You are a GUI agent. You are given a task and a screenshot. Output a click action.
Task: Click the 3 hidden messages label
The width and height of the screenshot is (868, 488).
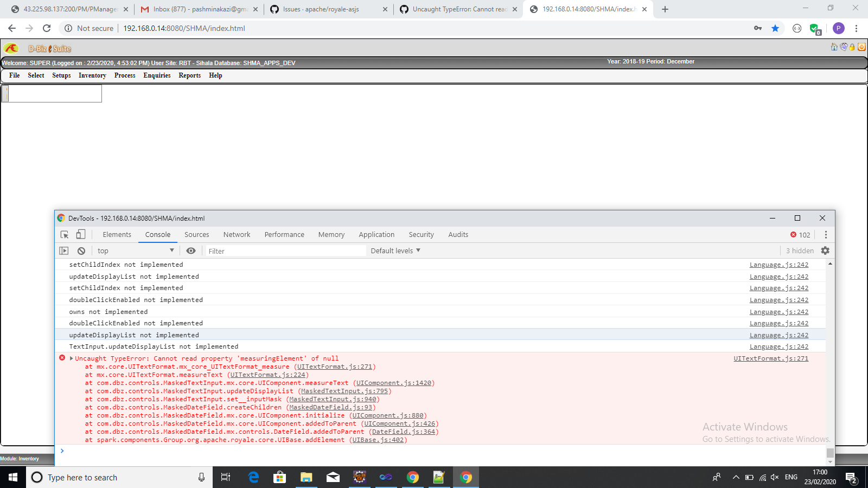(x=800, y=251)
